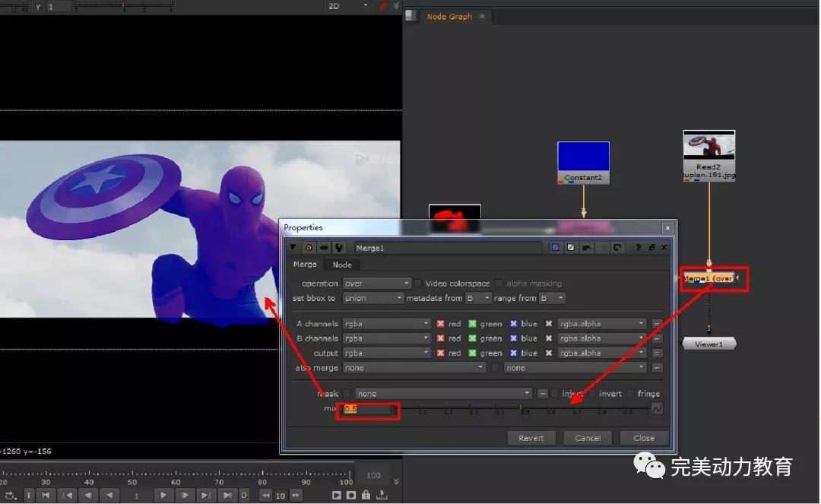
Task: Open the 2D view mode dropdown
Action: pyautogui.click(x=347, y=6)
